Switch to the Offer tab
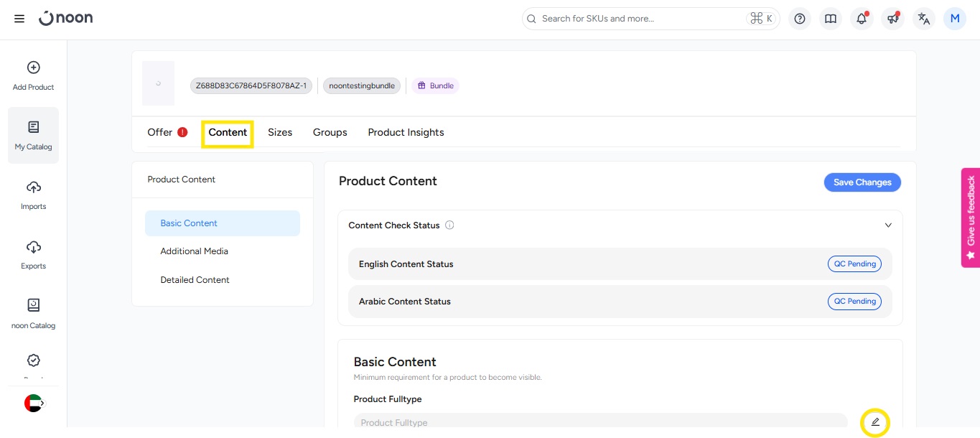The width and height of the screenshot is (980, 438). tap(160, 132)
